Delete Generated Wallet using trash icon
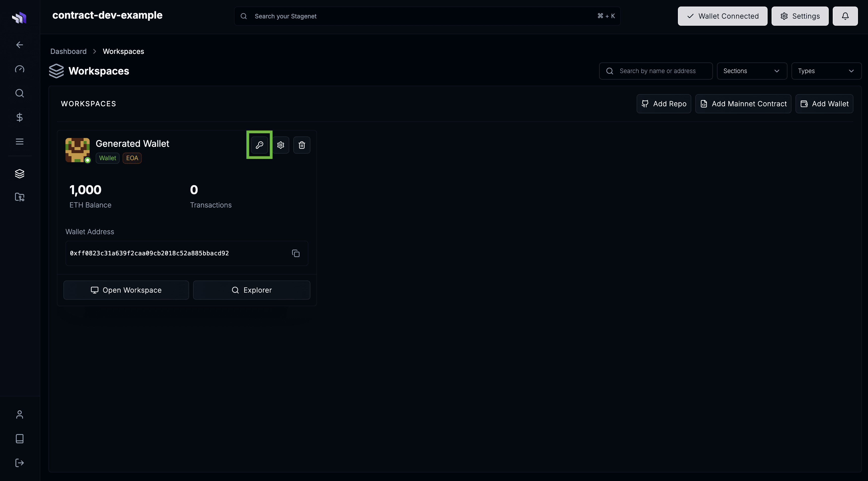The height and width of the screenshot is (481, 868). [302, 145]
